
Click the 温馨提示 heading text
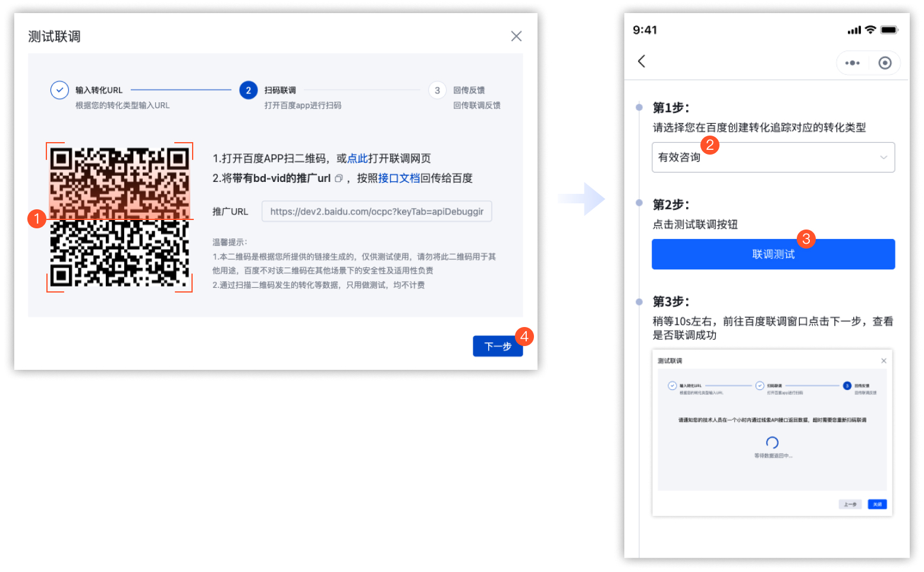(230, 242)
